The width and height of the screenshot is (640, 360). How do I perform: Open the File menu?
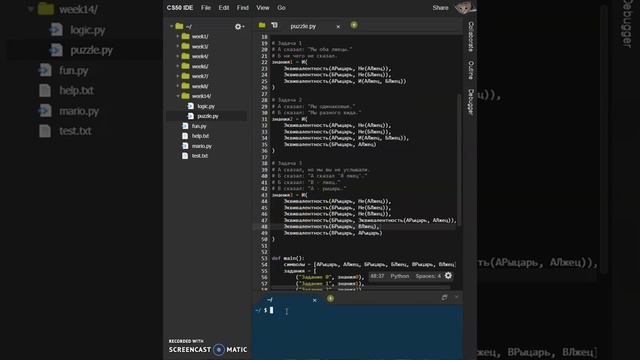[x=206, y=8]
